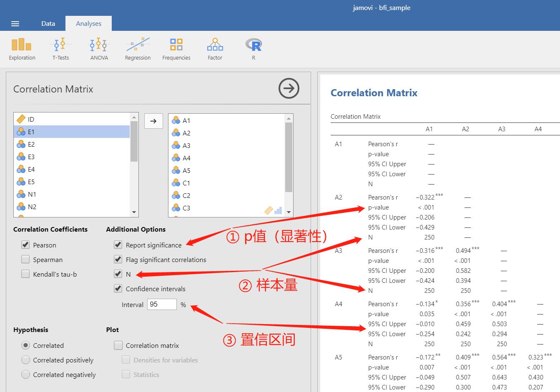
Task: Click down arrow of source variable list scrollbar
Action: (134, 212)
